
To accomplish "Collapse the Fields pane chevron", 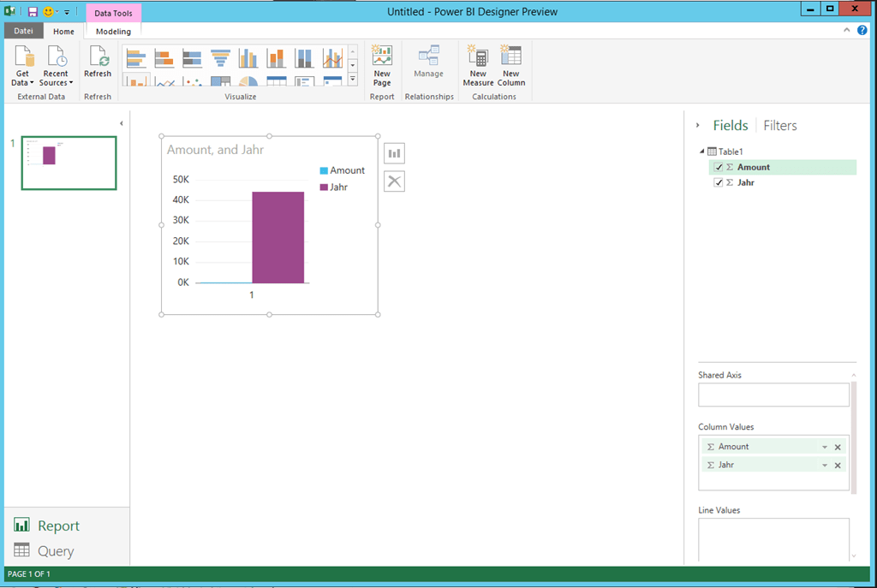I will tap(697, 125).
